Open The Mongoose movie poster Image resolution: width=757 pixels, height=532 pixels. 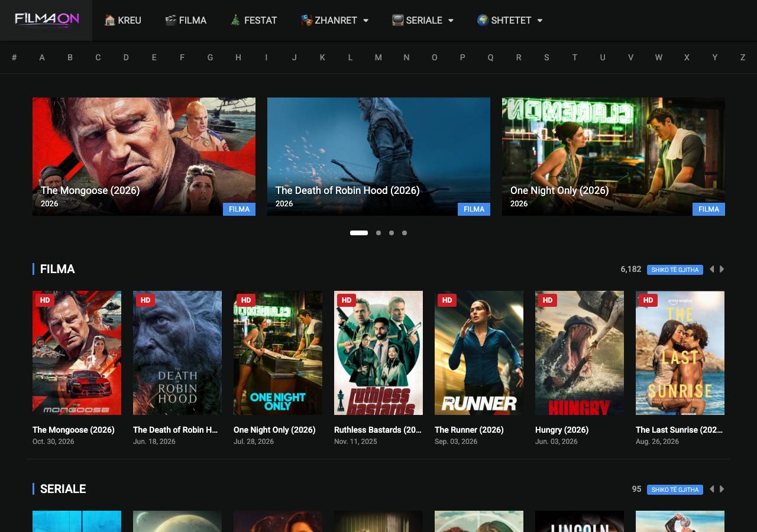click(77, 353)
